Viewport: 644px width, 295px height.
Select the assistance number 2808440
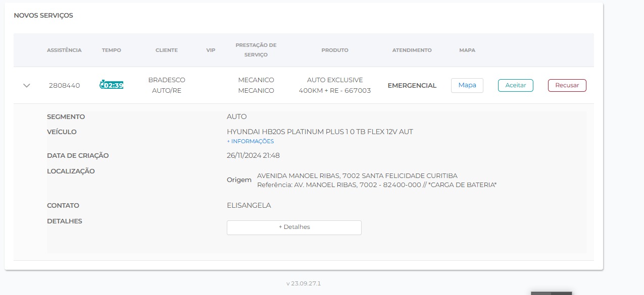point(64,85)
